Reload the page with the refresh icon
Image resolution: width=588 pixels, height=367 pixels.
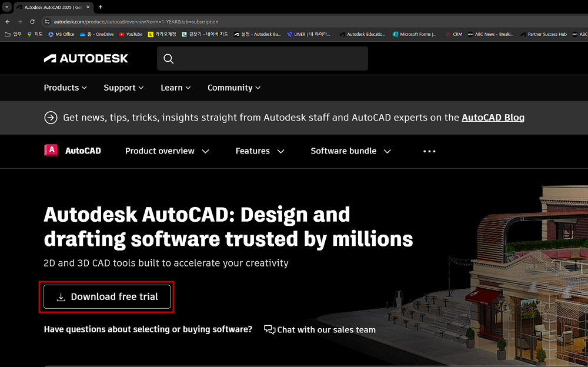(x=32, y=22)
